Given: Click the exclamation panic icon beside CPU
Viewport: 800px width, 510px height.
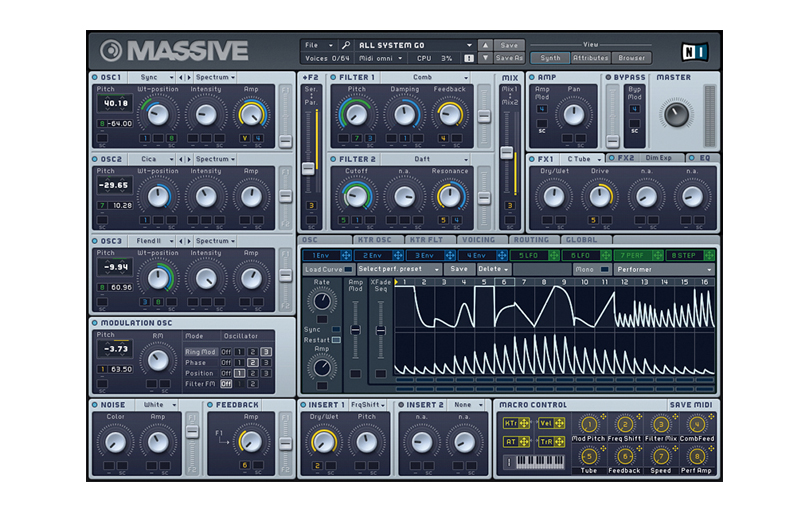Looking at the screenshot, I should click(x=469, y=58).
